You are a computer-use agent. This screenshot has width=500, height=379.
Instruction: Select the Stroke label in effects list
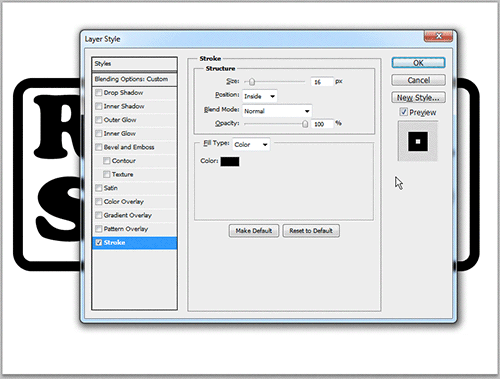click(x=114, y=243)
